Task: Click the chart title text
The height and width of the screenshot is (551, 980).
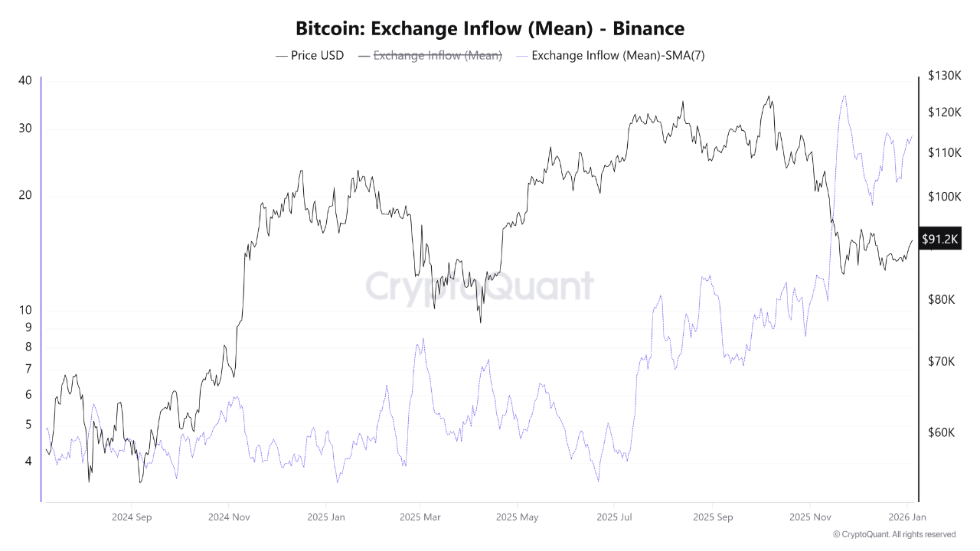Action: point(490,28)
